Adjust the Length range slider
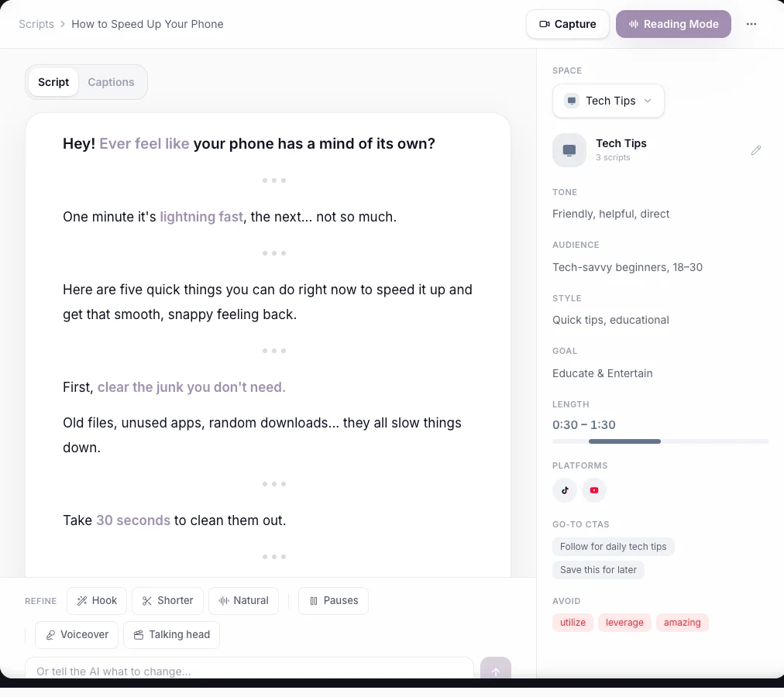This screenshot has height=697, width=784. (x=660, y=441)
